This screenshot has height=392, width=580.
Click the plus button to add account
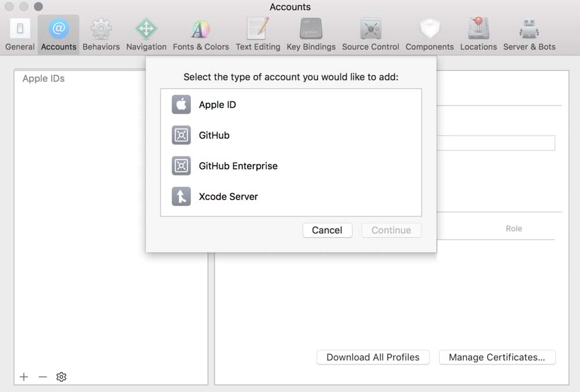24,377
